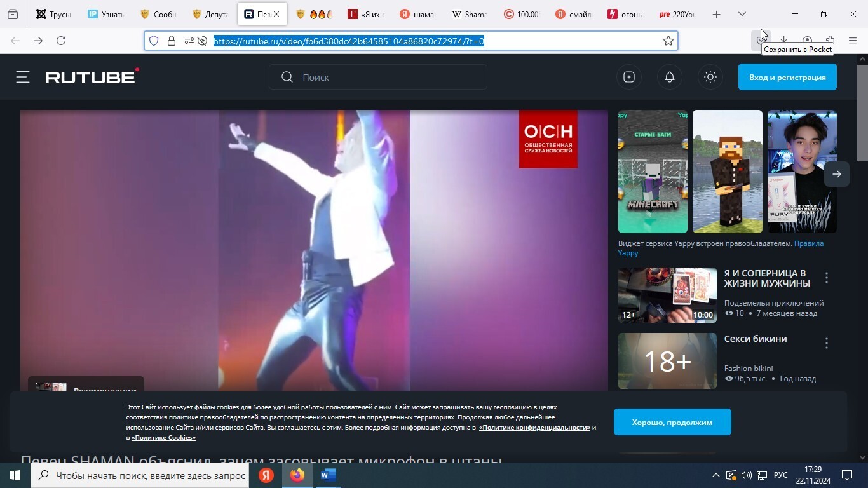868x488 pixels.
Task: Show next Yappy widget videos
Action: coord(836,174)
